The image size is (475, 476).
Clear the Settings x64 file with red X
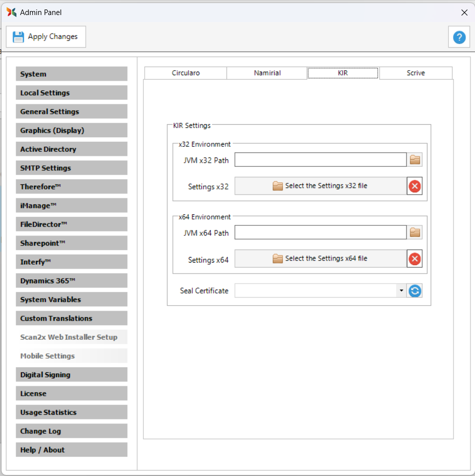[x=415, y=259]
